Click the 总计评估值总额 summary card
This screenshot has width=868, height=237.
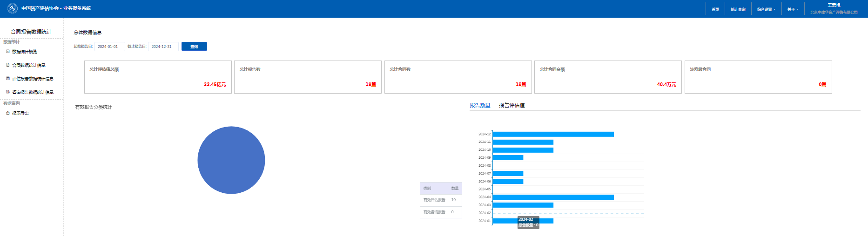tap(158, 77)
